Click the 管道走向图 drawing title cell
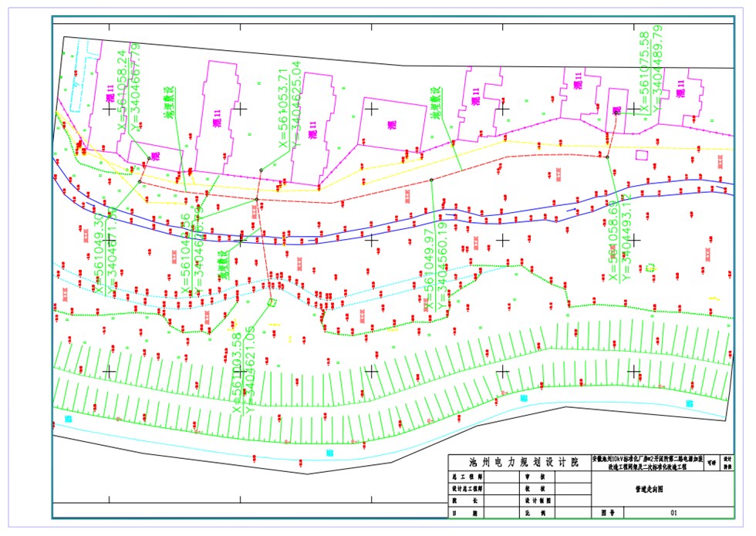Screen dimensions: 756x536 (649, 488)
